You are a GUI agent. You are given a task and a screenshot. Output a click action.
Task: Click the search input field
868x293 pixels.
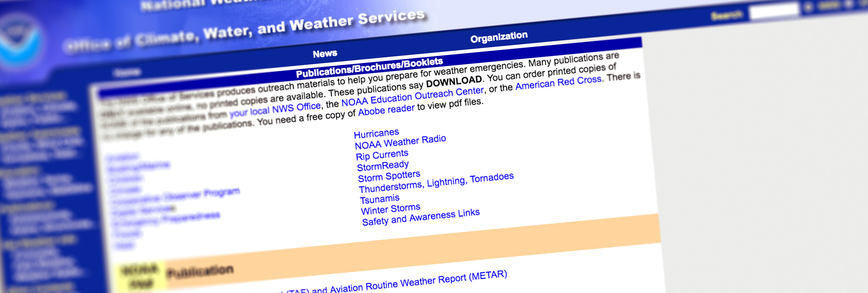coord(774,11)
